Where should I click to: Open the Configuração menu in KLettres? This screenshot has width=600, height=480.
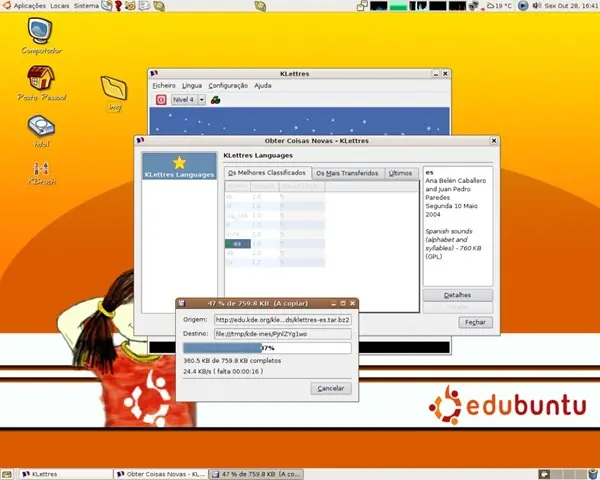228,85
